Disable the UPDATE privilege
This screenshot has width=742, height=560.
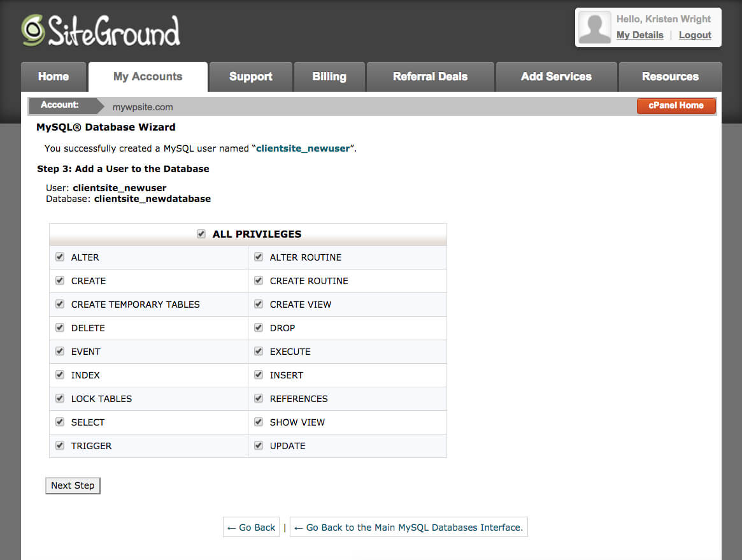pos(259,445)
